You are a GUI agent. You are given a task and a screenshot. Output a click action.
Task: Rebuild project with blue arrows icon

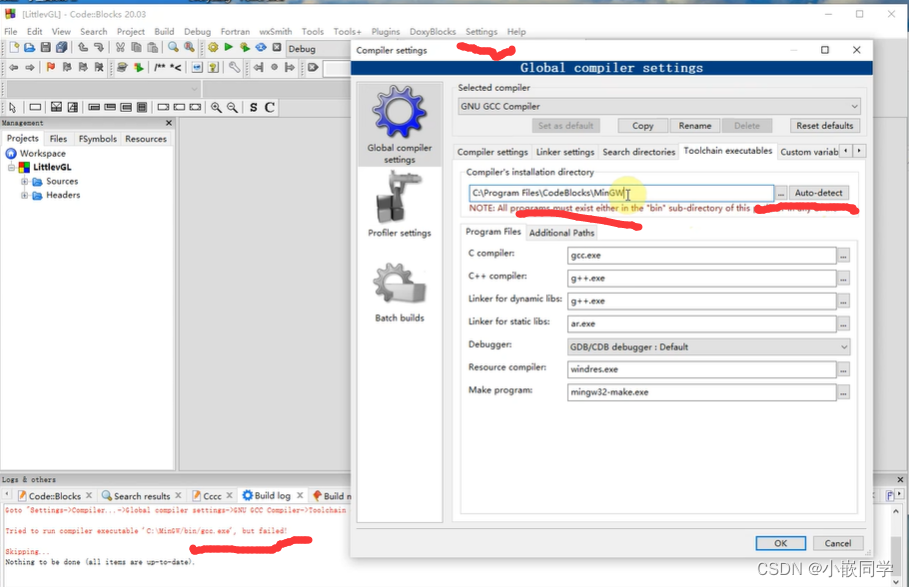pos(261,48)
